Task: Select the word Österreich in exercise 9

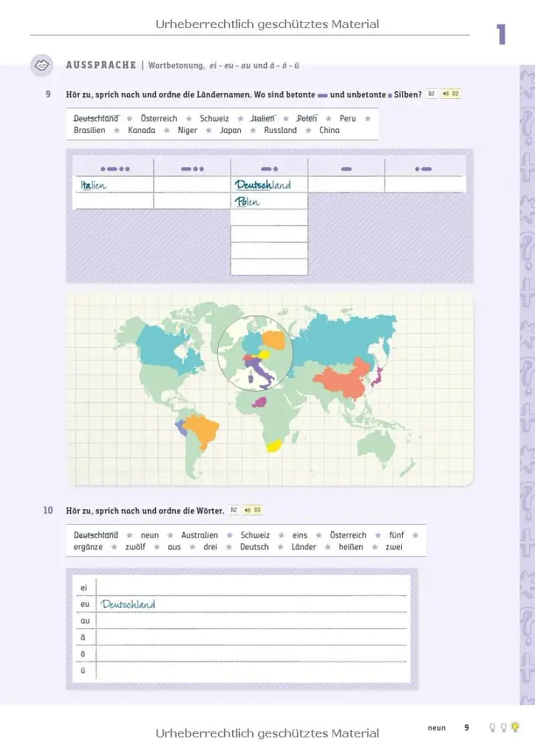Action: [159, 119]
